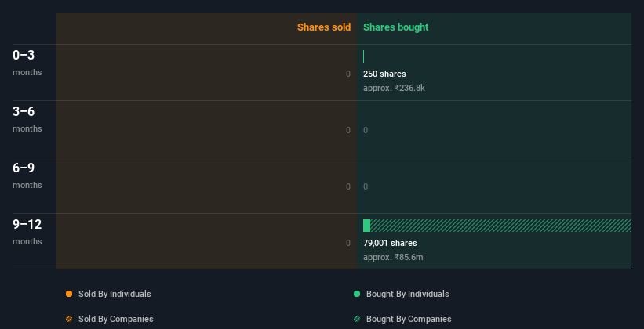Select the Bought By Companies legend label
This screenshot has width=644, height=329.
click(409, 319)
